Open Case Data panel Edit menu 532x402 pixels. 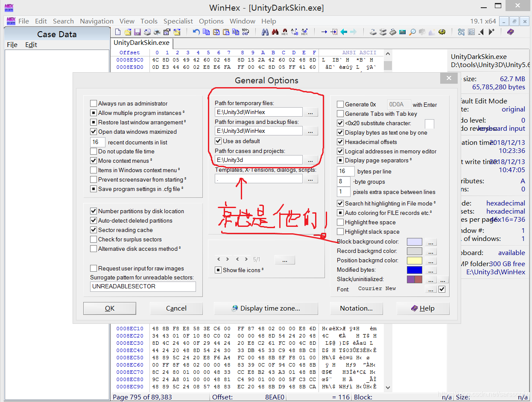(31, 44)
